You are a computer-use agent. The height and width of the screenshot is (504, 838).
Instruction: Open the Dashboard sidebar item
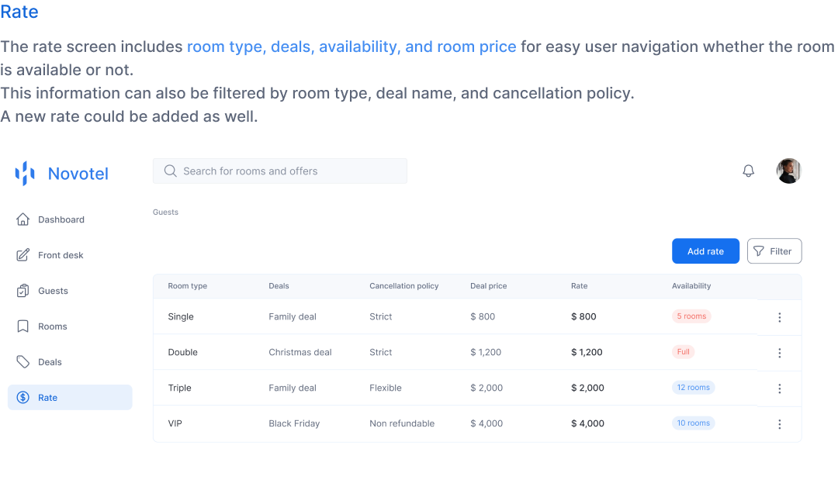[x=61, y=219]
